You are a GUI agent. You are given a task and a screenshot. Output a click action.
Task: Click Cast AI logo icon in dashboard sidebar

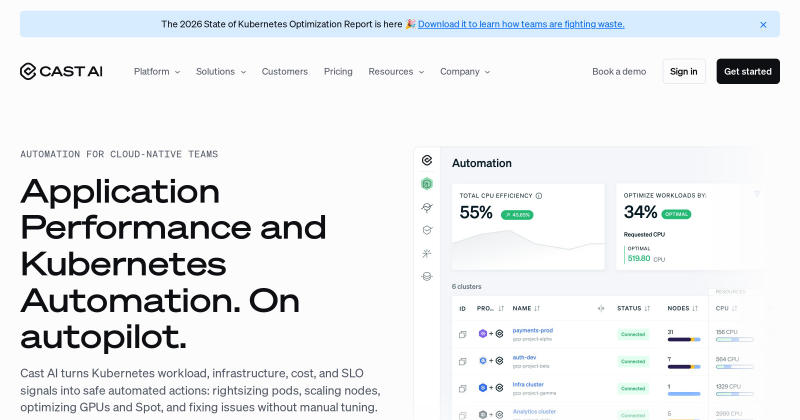coord(427,160)
